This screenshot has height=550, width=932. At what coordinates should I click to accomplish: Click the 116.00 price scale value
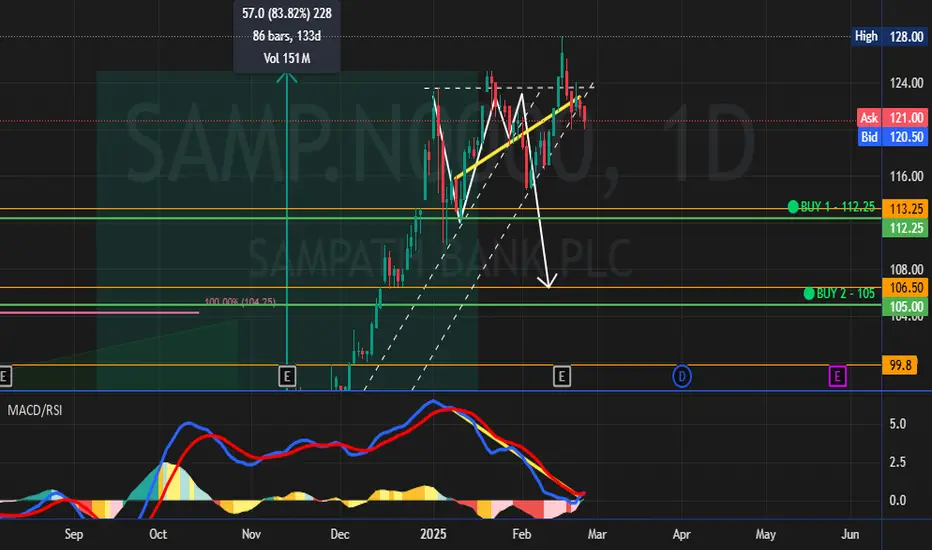pyautogui.click(x=906, y=177)
